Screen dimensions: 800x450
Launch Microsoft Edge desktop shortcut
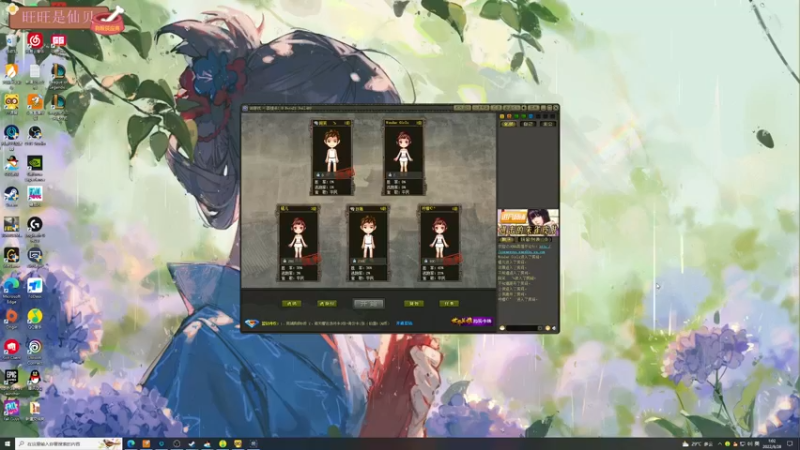[x=11, y=286]
